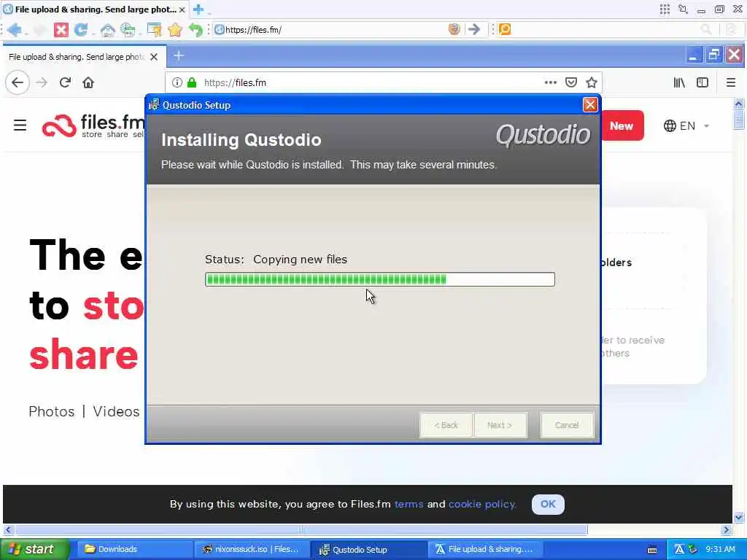This screenshot has height=560, width=747.
Task: Close the Qustodio Setup dialog
Action: (x=590, y=105)
